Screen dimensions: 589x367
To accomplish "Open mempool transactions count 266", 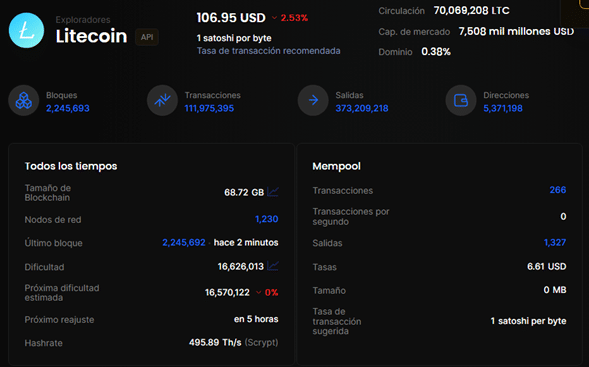I will pyautogui.click(x=558, y=190).
